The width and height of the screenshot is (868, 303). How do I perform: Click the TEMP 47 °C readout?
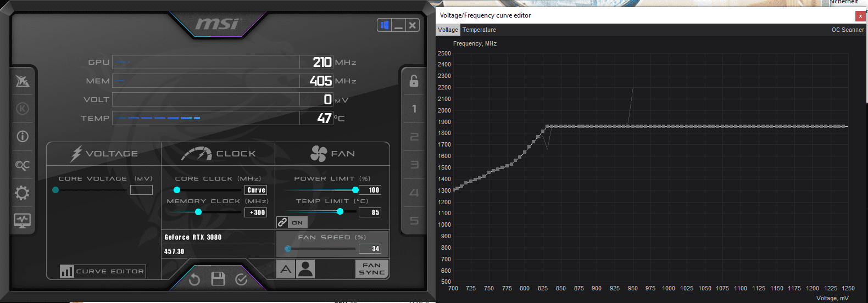tap(324, 118)
